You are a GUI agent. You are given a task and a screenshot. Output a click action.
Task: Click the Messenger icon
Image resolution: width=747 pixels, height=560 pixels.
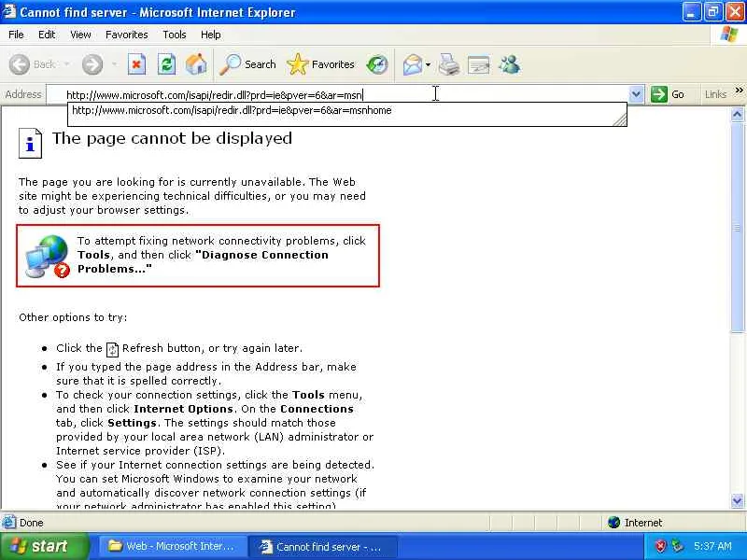(x=509, y=64)
